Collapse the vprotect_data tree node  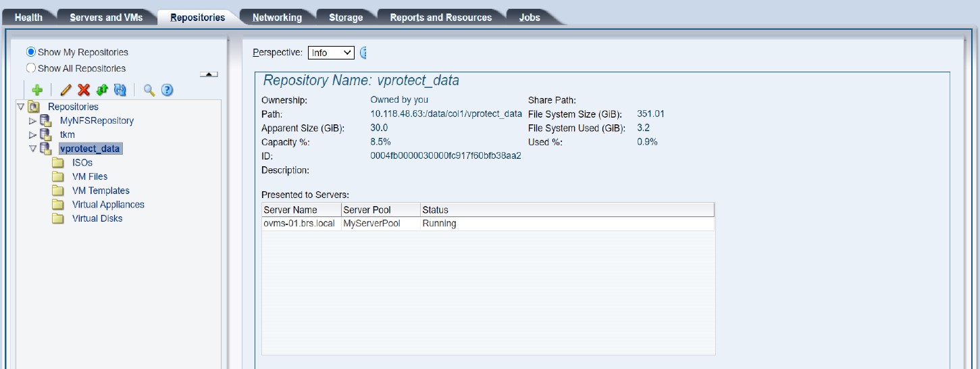click(32, 149)
